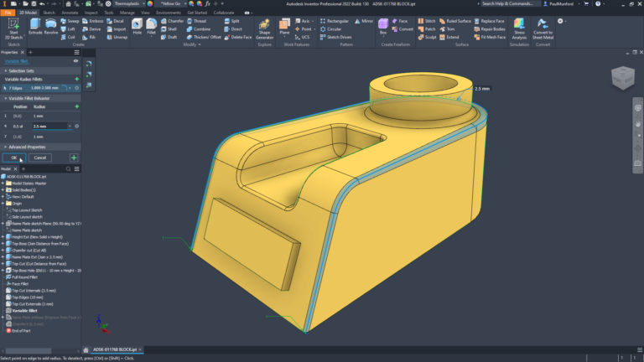Select the Hole tool
Viewport: 644px width, 362px height.
pos(138,27)
